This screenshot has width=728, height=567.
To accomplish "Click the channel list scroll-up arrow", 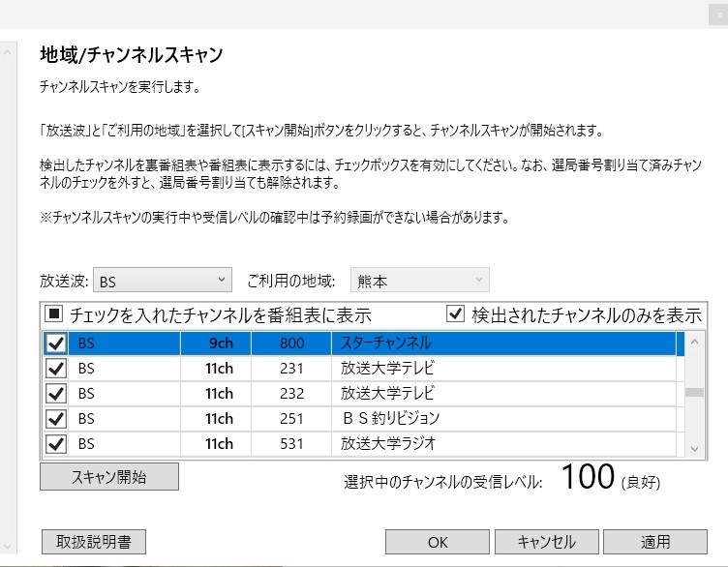I will pos(694,342).
